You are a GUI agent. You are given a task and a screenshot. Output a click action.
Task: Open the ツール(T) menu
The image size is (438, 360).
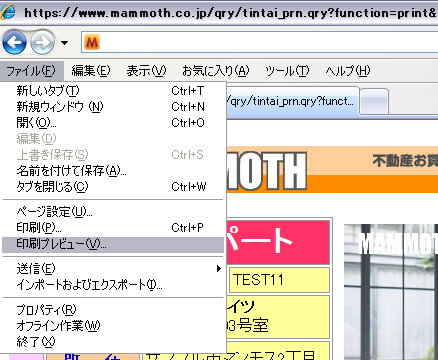point(287,71)
